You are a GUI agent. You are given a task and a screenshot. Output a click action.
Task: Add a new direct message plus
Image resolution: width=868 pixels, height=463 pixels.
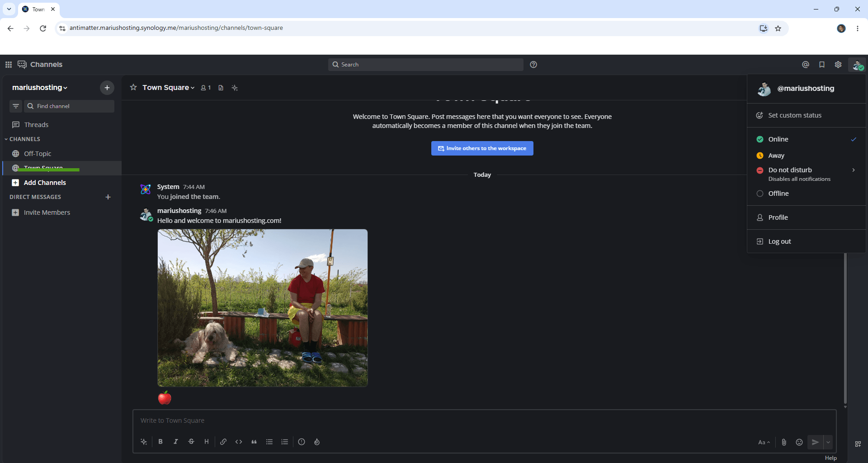(x=108, y=197)
